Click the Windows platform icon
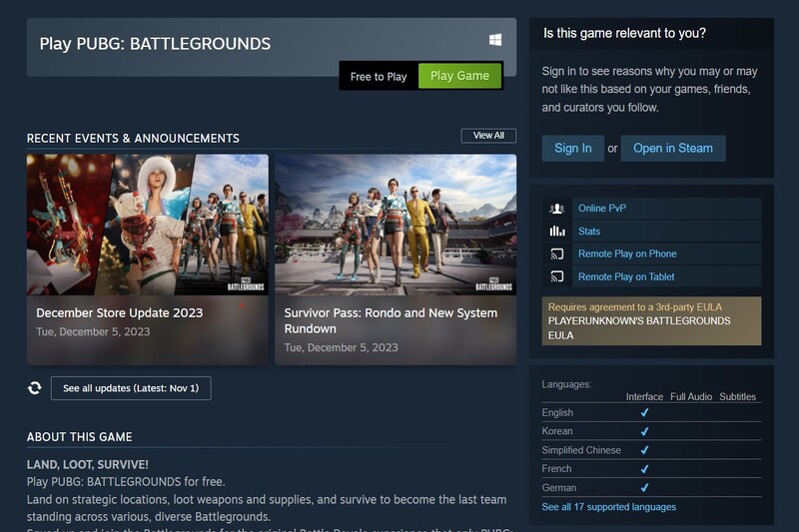This screenshot has height=532, width=799. [x=494, y=40]
